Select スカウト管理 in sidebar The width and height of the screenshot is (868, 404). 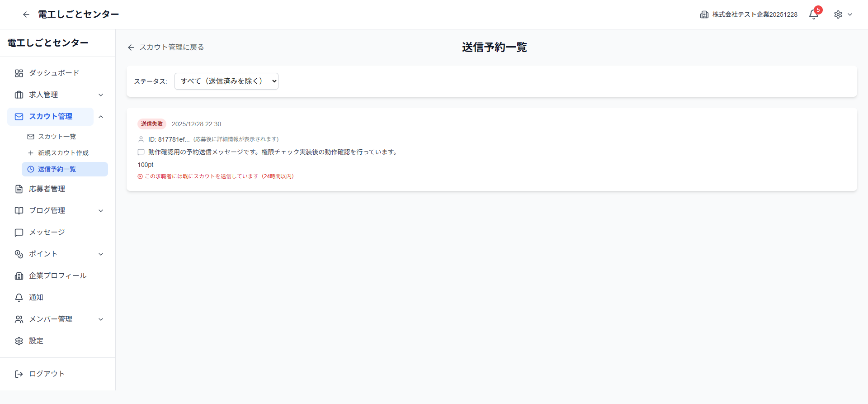[51, 116]
